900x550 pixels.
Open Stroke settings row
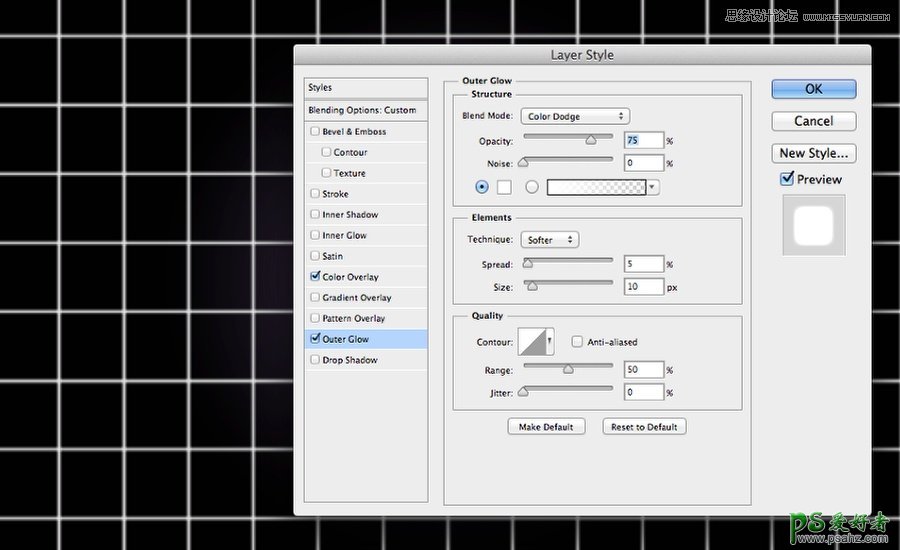366,193
